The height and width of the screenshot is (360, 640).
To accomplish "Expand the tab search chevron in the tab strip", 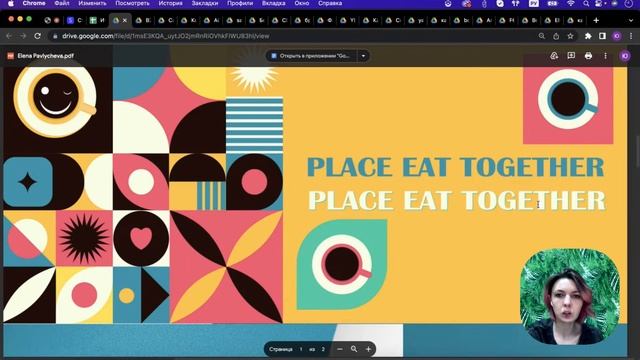I will [631, 20].
